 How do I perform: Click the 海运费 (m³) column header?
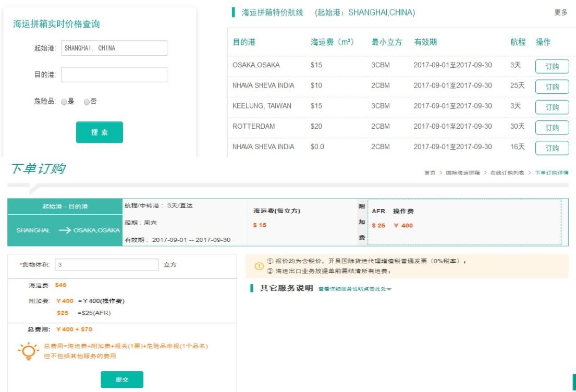[332, 42]
